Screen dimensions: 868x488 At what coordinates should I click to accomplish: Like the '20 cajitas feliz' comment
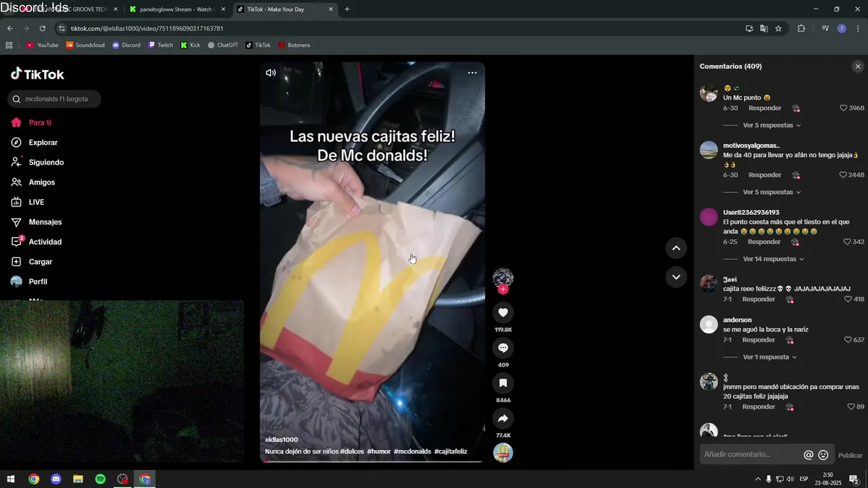[x=851, y=407]
